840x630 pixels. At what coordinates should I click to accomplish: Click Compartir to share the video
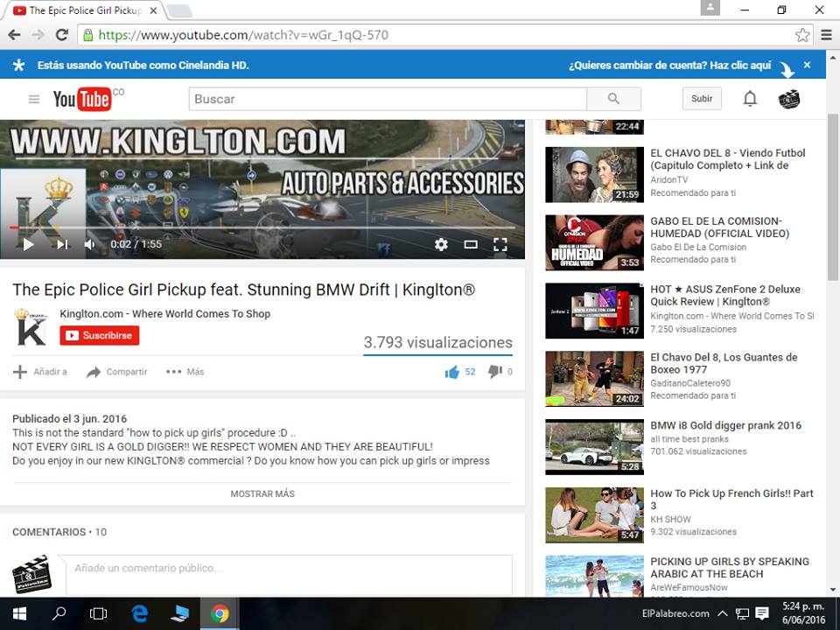coord(117,372)
